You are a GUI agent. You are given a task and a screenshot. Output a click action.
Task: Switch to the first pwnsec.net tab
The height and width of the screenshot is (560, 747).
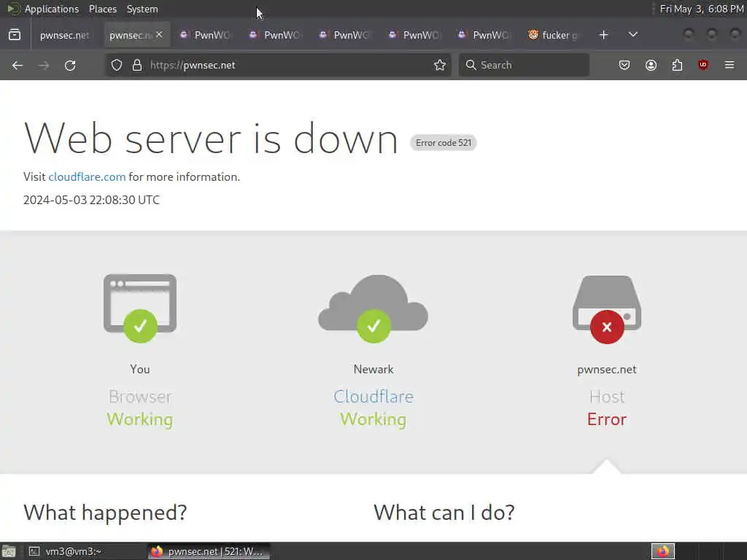click(64, 35)
